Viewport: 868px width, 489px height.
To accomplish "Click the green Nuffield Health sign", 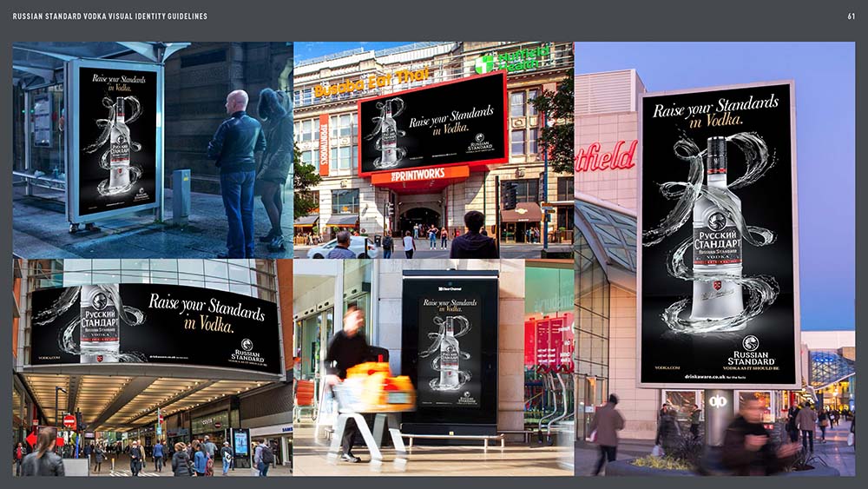I will pyautogui.click(x=513, y=60).
